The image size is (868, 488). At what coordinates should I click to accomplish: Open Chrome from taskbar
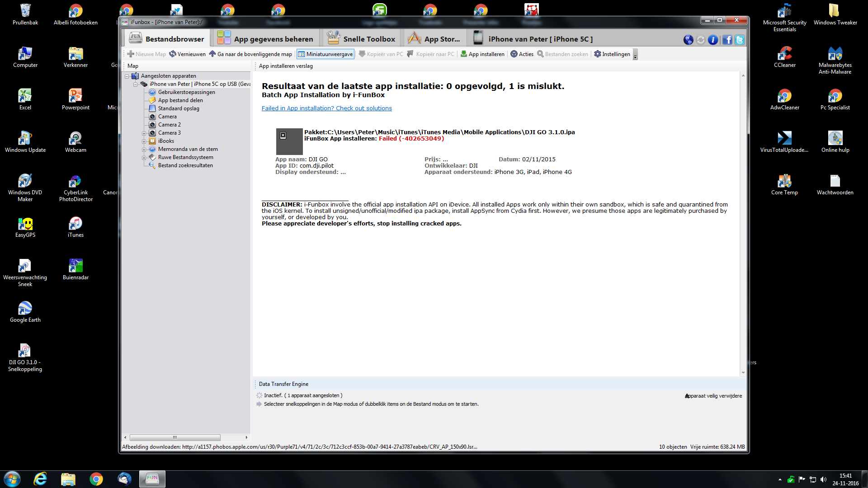pyautogui.click(x=96, y=479)
